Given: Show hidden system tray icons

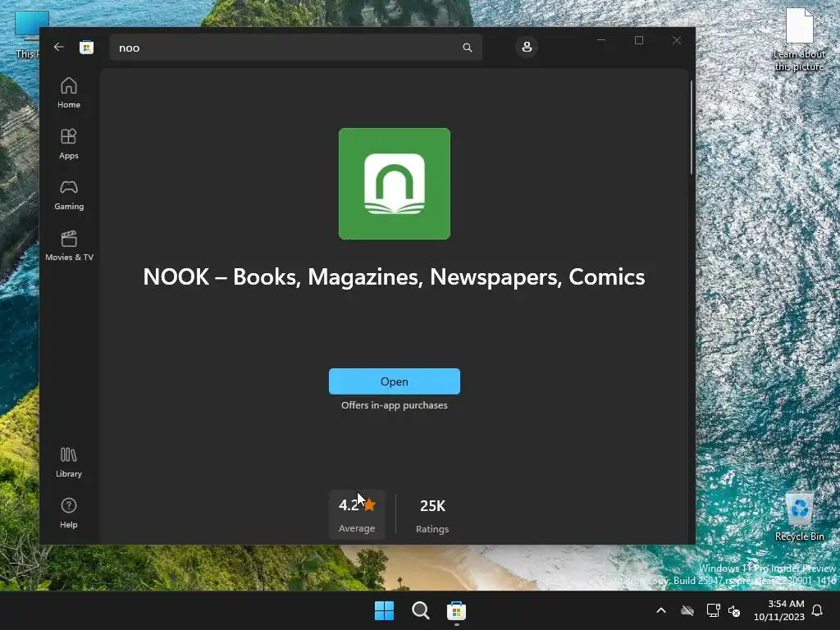Looking at the screenshot, I should click(661, 610).
